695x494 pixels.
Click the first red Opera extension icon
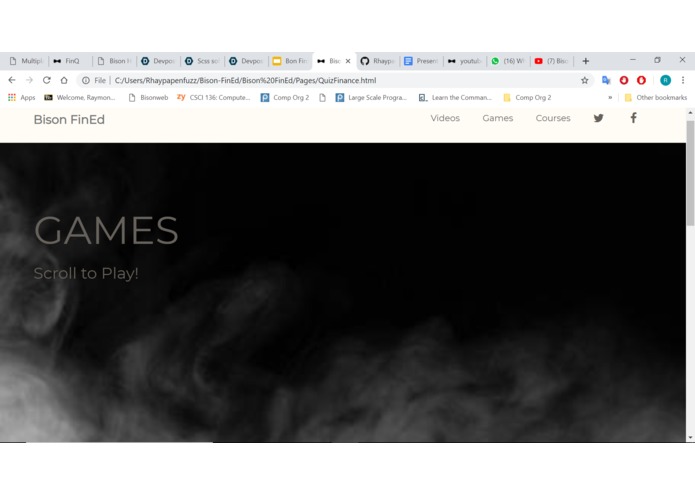point(624,80)
